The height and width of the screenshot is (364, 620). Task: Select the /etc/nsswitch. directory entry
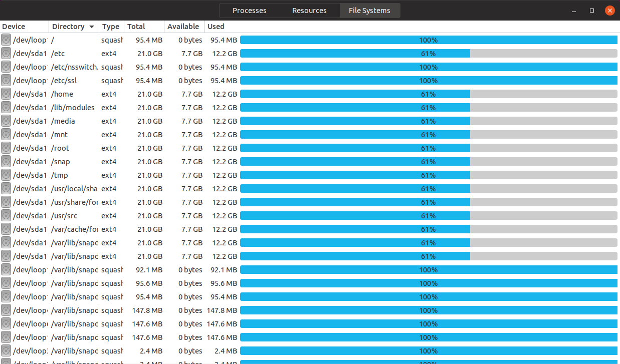click(x=75, y=67)
